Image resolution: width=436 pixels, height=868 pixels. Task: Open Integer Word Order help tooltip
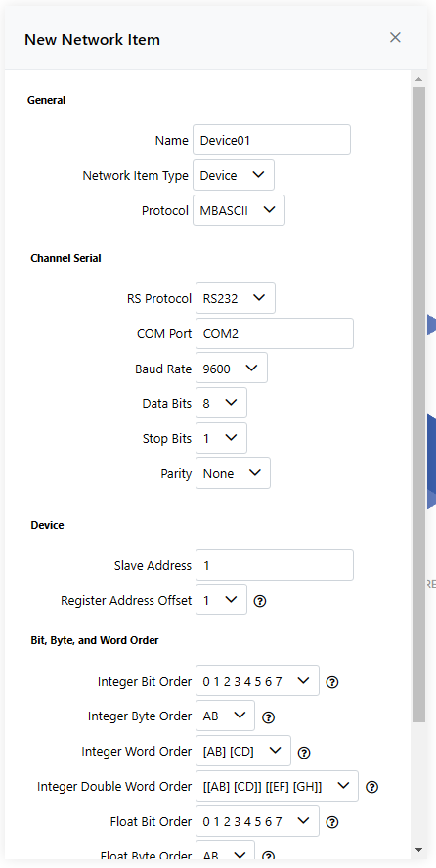tap(304, 753)
